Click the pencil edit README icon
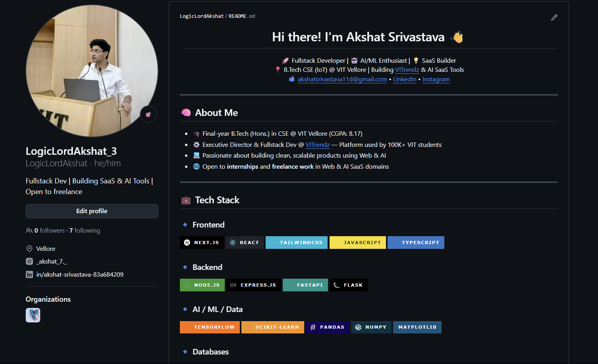The width and height of the screenshot is (598, 364). (554, 17)
